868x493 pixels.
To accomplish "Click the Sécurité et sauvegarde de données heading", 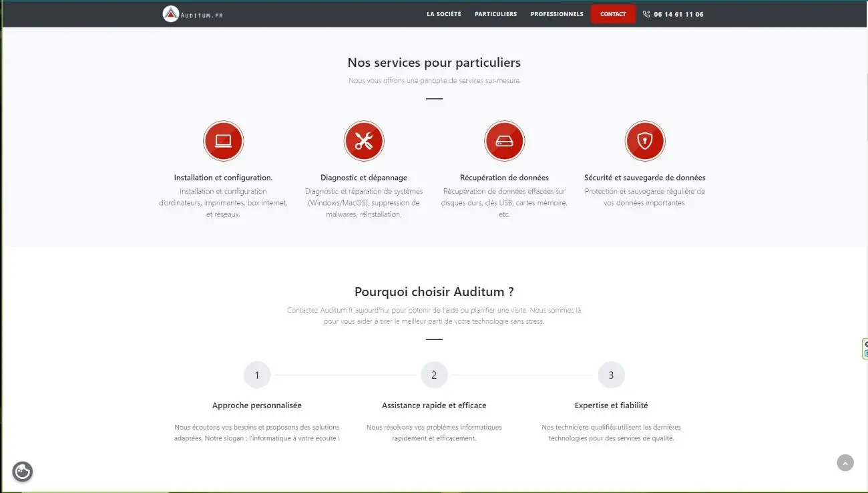I will (x=645, y=178).
